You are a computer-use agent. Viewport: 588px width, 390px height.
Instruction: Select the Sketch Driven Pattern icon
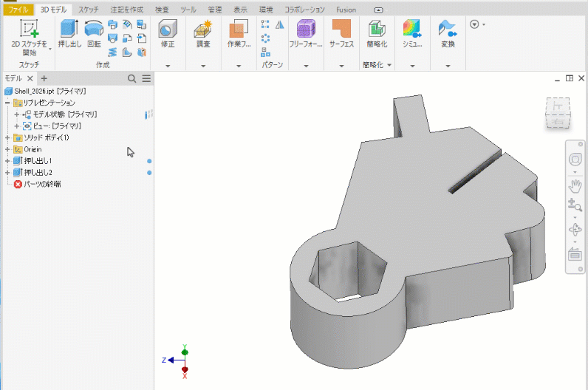tap(265, 52)
